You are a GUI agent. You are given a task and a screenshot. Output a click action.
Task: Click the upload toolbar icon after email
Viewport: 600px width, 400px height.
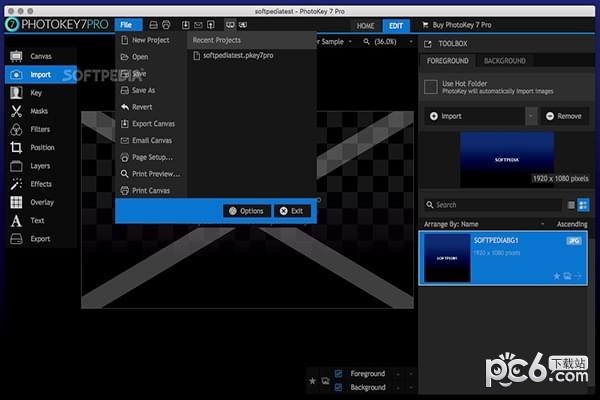(211, 25)
